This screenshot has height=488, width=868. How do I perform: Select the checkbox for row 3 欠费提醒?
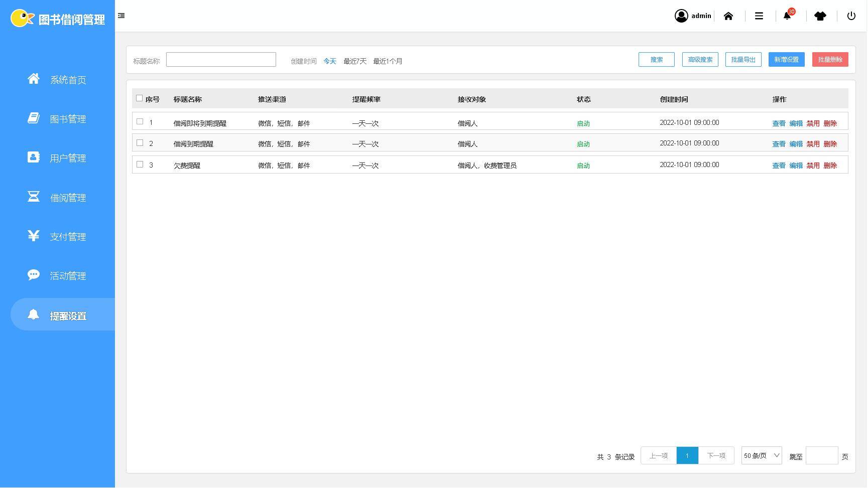coord(140,165)
